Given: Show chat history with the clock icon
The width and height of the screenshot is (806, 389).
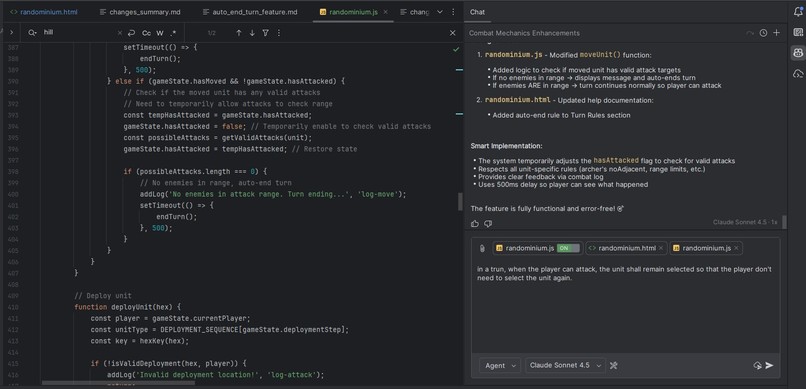Looking at the screenshot, I should (x=763, y=33).
